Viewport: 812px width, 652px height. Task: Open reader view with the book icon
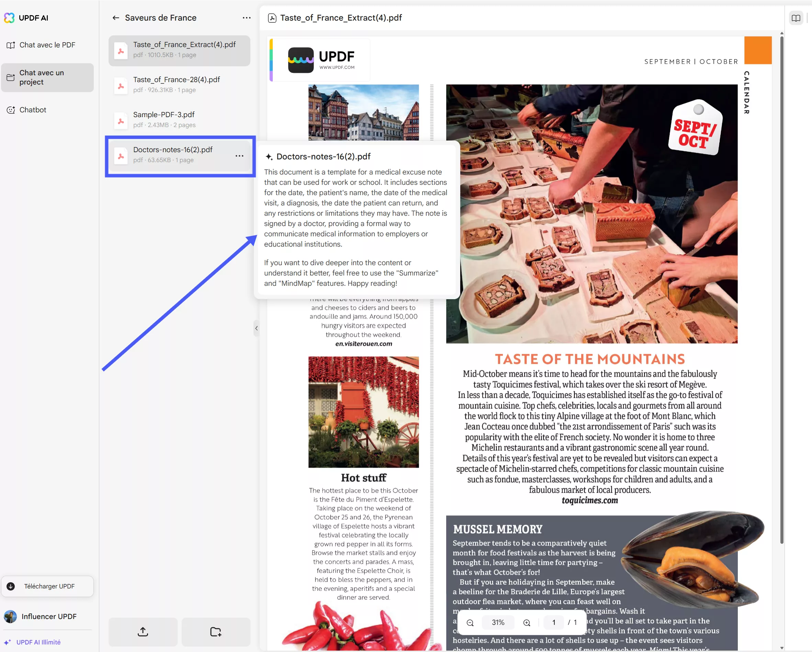[796, 18]
